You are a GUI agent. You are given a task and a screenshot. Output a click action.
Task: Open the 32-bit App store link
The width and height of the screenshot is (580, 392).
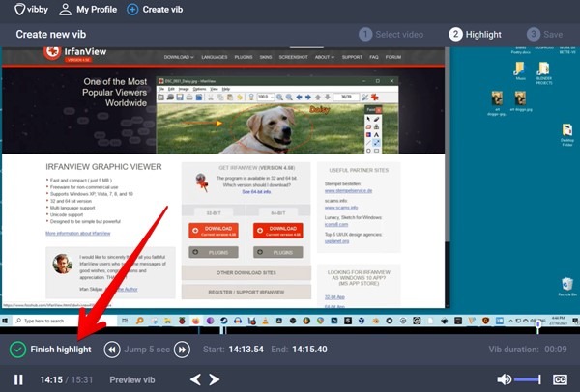point(334,297)
